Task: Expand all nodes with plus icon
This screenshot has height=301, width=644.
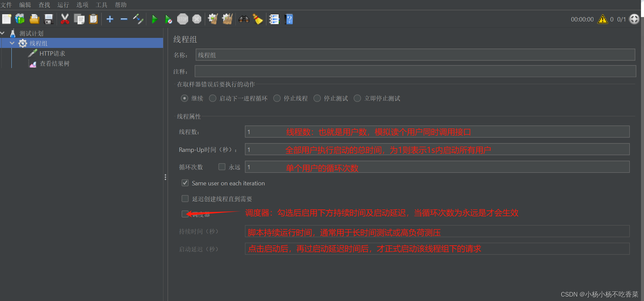Action: click(x=110, y=19)
